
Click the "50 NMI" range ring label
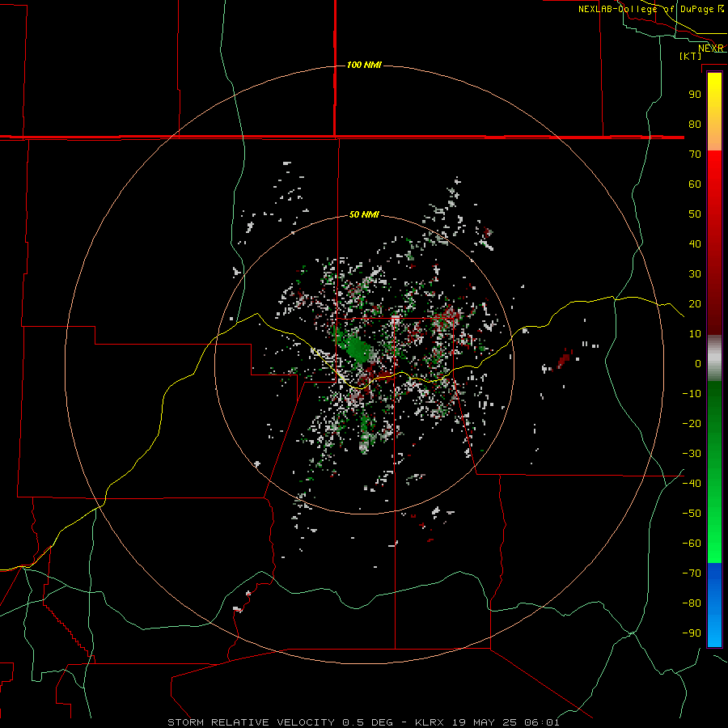click(x=364, y=214)
